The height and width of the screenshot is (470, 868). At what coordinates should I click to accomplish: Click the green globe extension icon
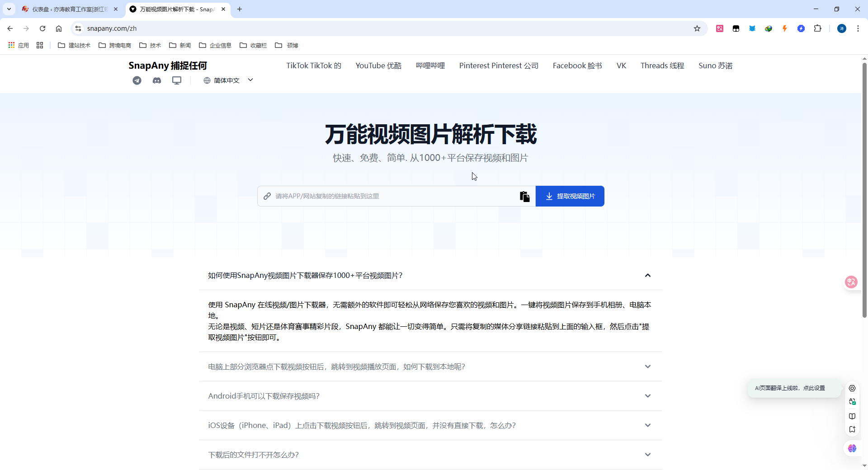pyautogui.click(x=769, y=28)
